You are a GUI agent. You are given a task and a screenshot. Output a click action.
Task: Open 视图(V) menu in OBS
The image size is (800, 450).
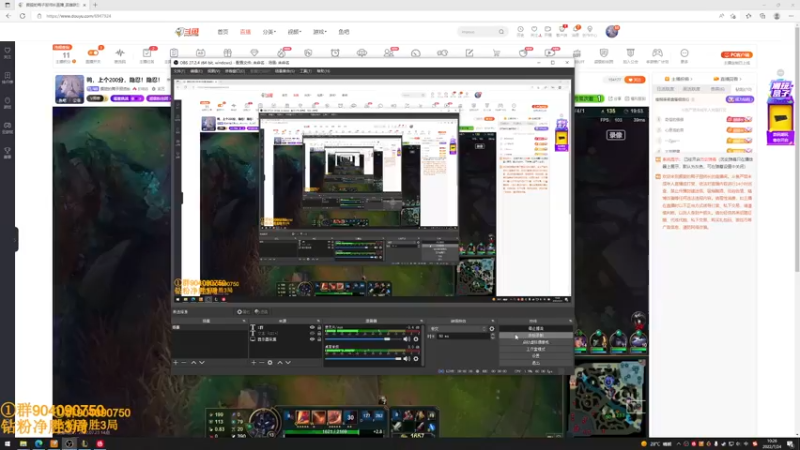click(x=213, y=71)
